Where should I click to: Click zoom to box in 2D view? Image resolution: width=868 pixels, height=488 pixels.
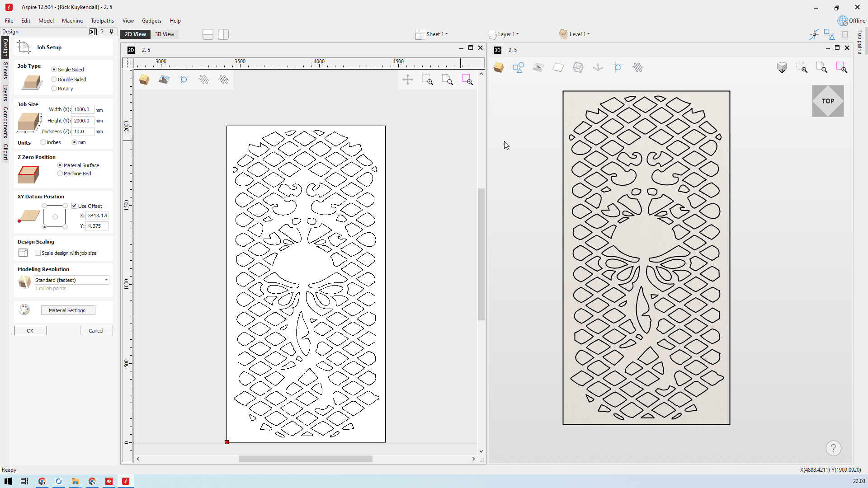coord(428,80)
